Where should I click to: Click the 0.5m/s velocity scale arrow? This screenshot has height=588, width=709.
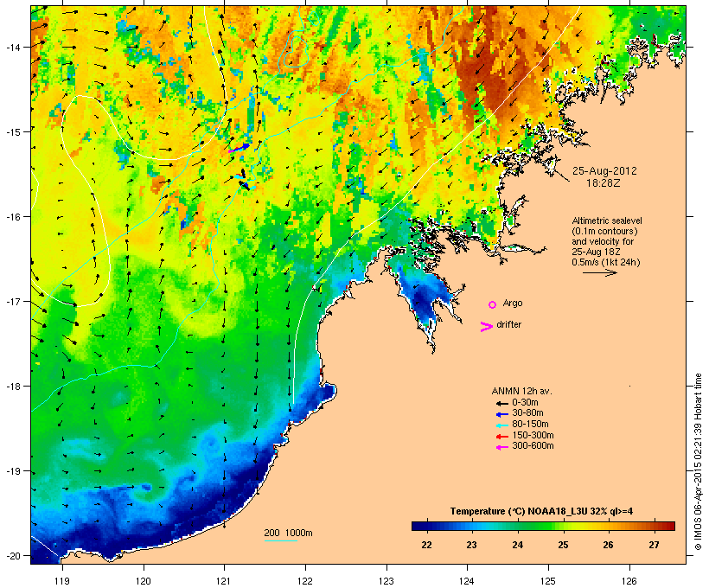tap(599, 272)
